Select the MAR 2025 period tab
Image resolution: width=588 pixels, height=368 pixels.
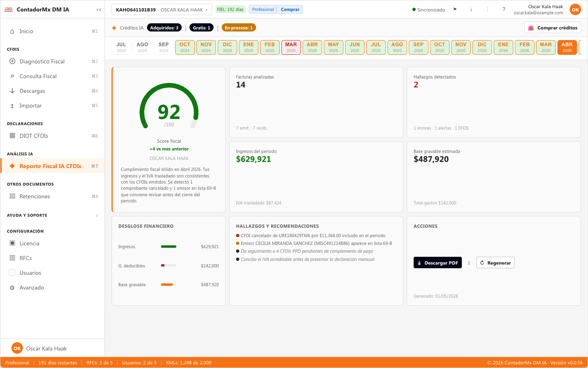point(291,47)
